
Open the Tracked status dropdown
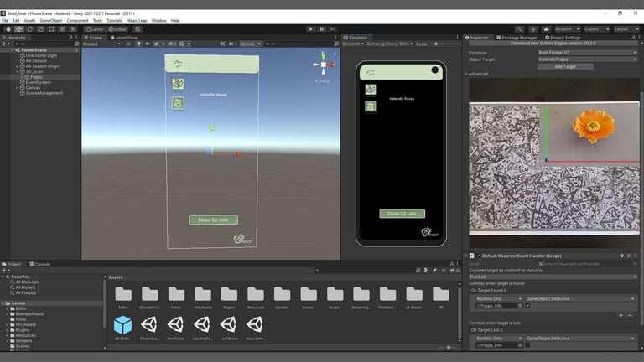point(552,277)
